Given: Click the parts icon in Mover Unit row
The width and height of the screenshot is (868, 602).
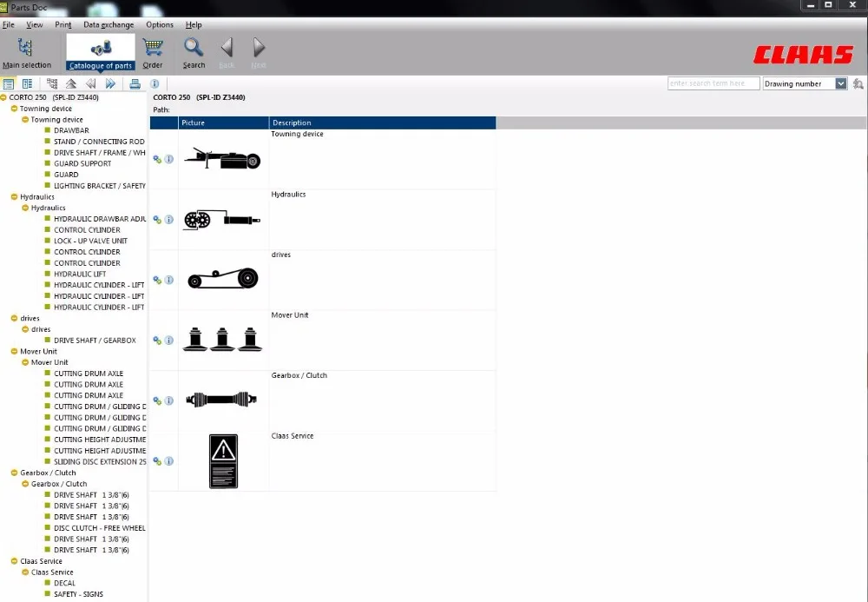Looking at the screenshot, I should coord(157,340).
